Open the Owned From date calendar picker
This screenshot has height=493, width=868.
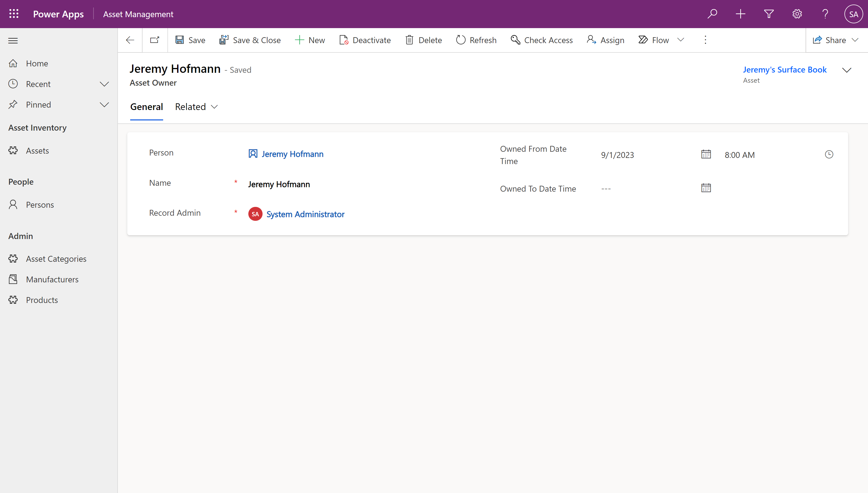[706, 154]
